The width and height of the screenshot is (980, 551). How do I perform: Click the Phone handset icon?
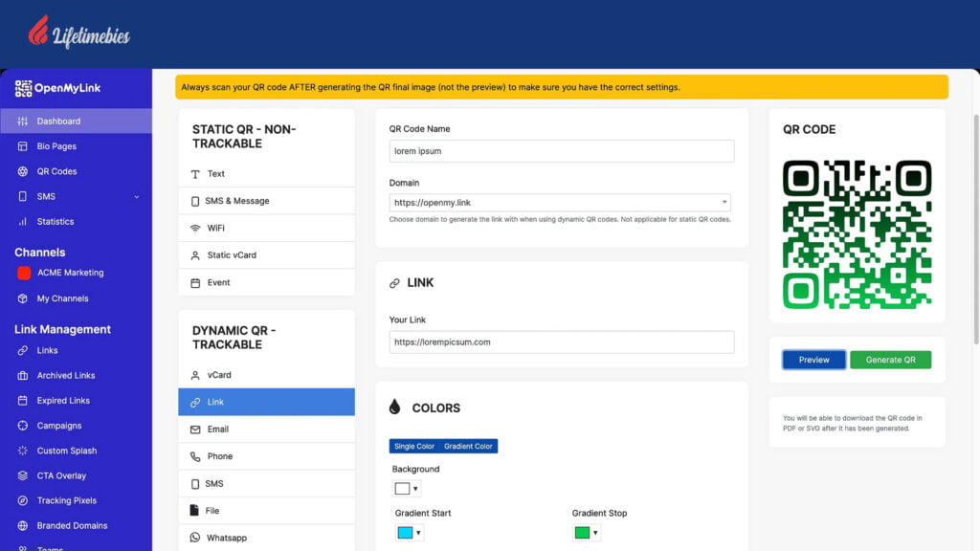[195, 456]
